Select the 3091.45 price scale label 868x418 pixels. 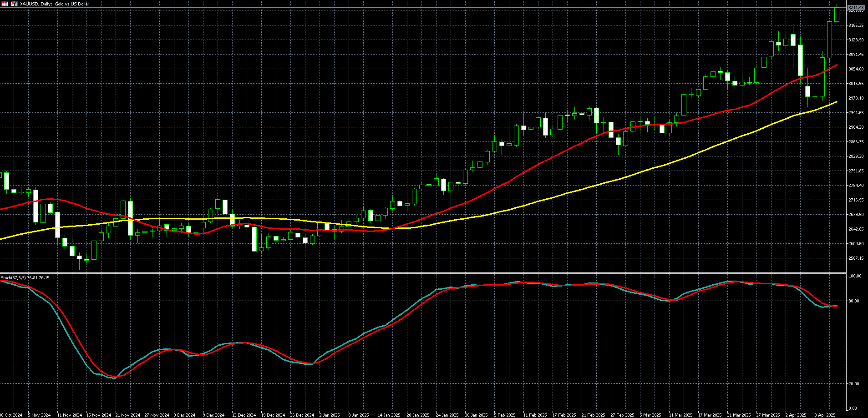coord(856,55)
